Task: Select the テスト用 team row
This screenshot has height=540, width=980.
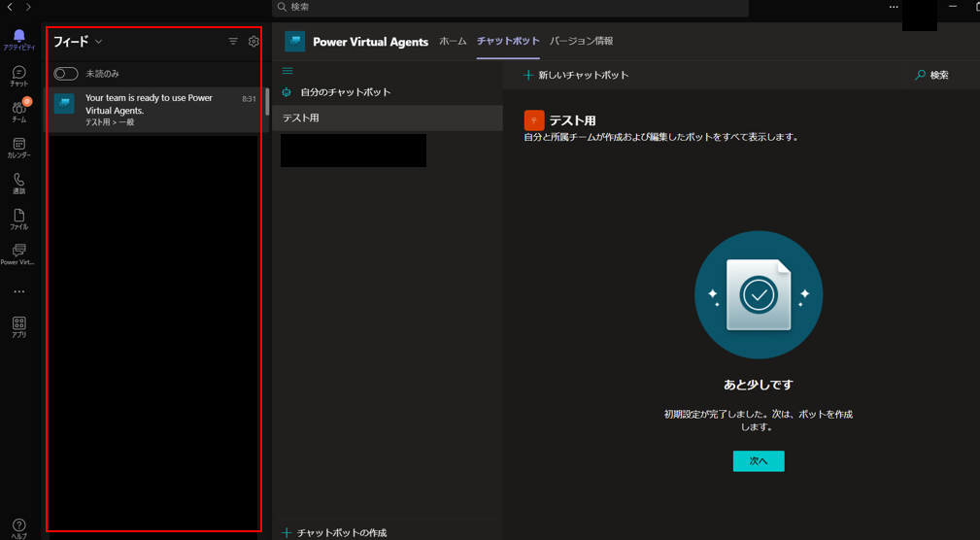Action: coord(388,118)
